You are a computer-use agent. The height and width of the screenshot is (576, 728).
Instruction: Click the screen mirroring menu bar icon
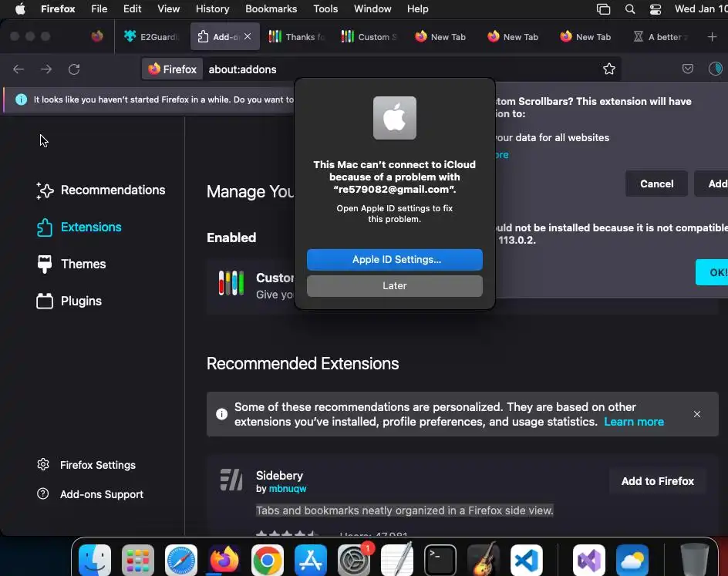[603, 8]
